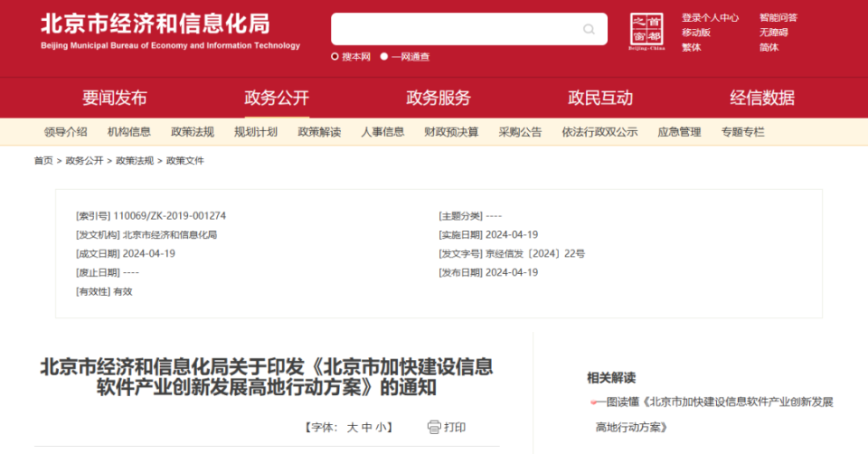Open 智能问答 from the header links
Image resolution: width=868 pixels, height=454 pixels.
tap(778, 18)
